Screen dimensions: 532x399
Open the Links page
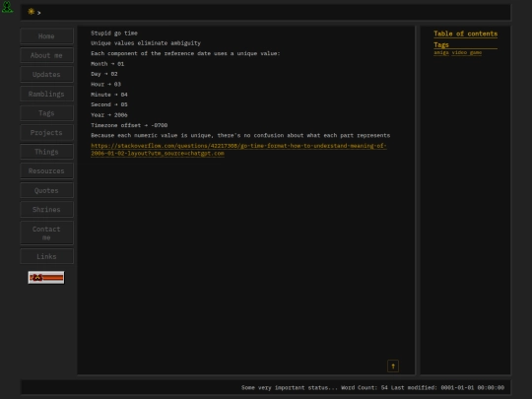pos(46,256)
